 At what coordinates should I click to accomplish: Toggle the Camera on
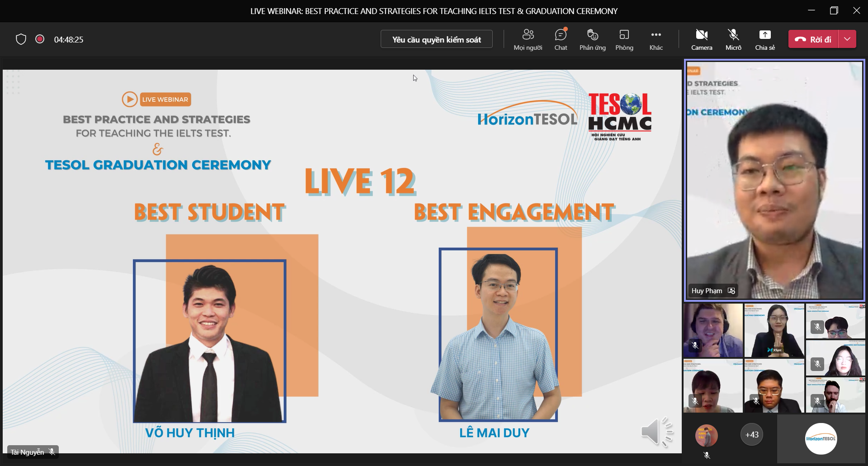point(702,40)
